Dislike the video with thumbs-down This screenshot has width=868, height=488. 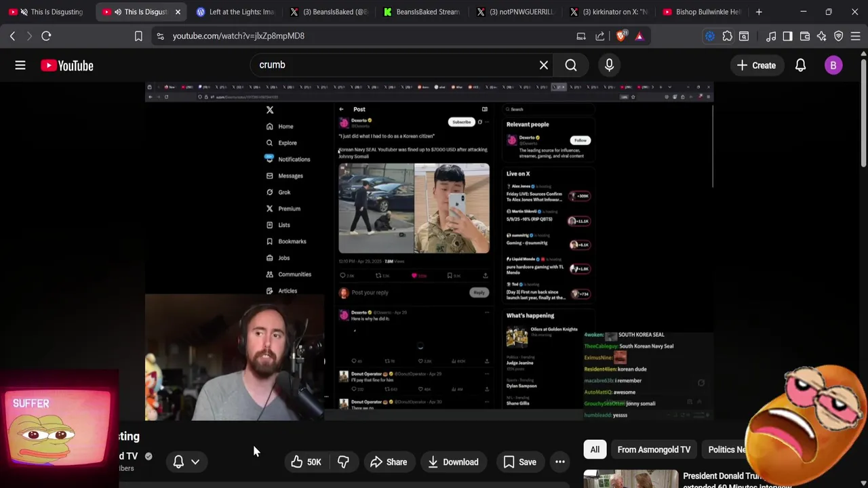click(x=344, y=462)
